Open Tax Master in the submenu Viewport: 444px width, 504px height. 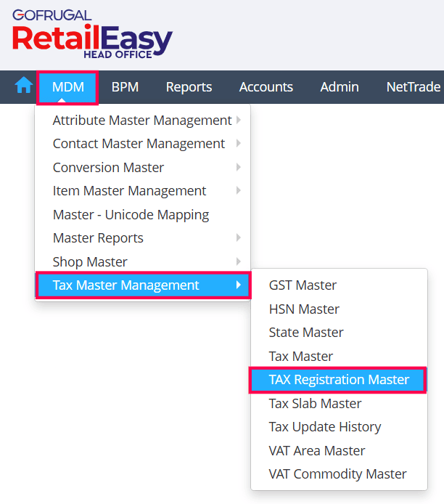point(339,357)
